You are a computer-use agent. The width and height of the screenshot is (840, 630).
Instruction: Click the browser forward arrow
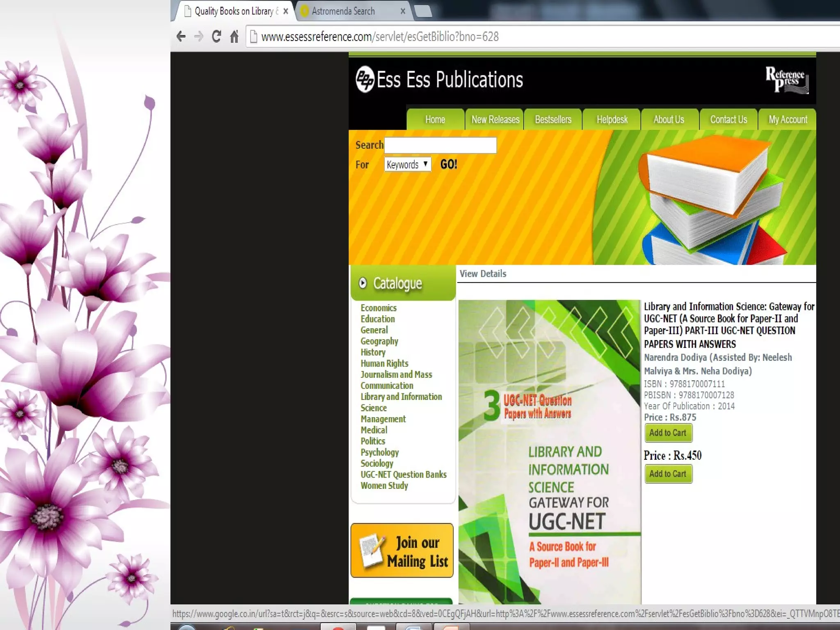point(199,37)
